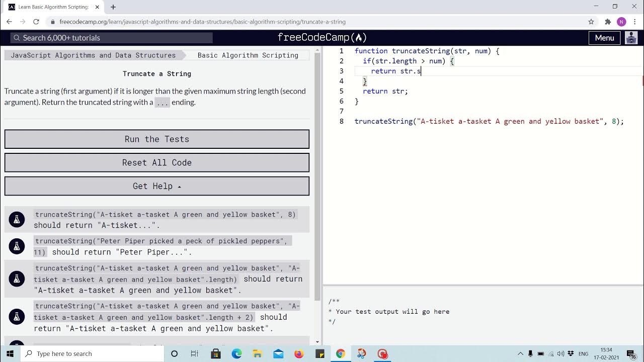The width and height of the screenshot is (644, 362).
Task: Open the user profile avatar beside Menu
Action: tap(631, 38)
